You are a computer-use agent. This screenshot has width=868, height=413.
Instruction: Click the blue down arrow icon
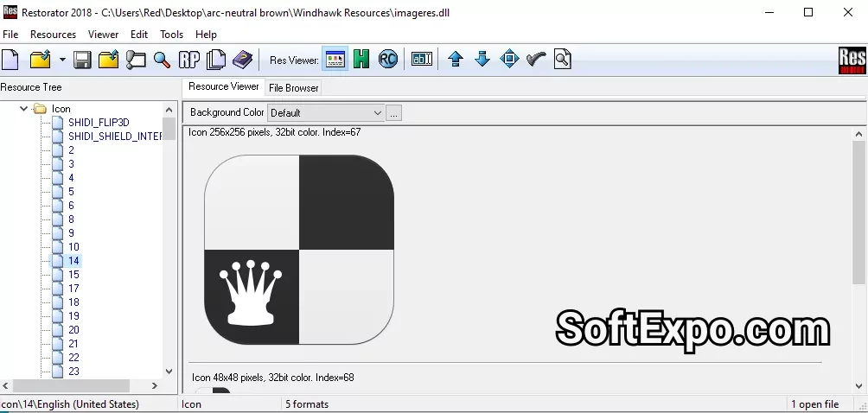(482, 60)
